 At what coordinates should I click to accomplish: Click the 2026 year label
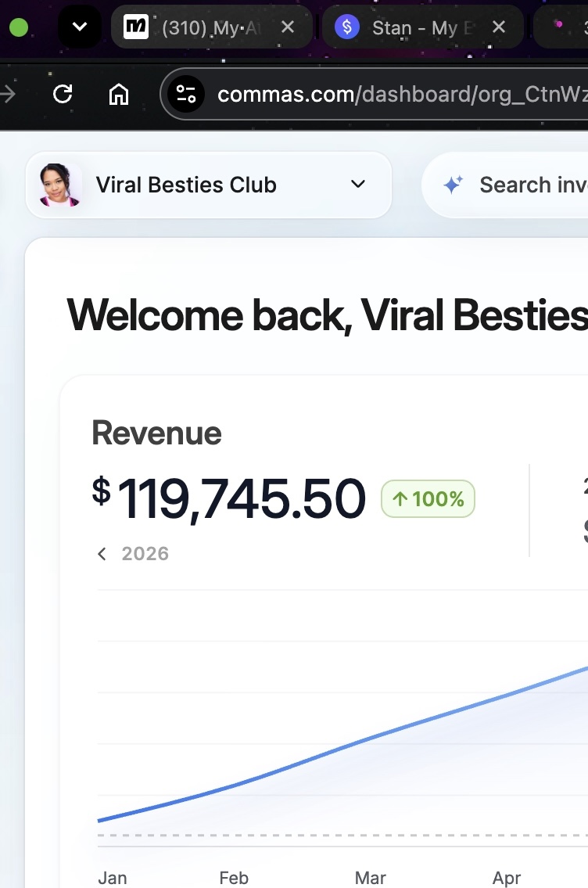click(x=145, y=554)
